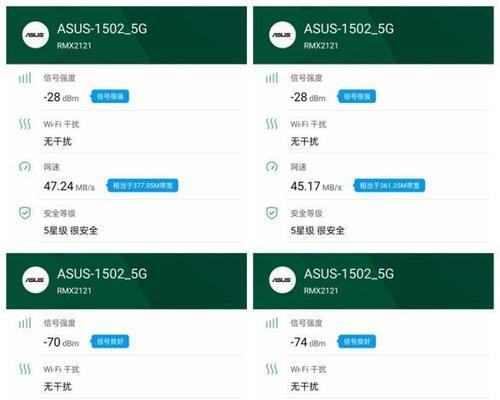Select ASUS-1502_5G title in 47.24 MB/s panel
Viewport: 500px width, 400px height.
(x=102, y=29)
